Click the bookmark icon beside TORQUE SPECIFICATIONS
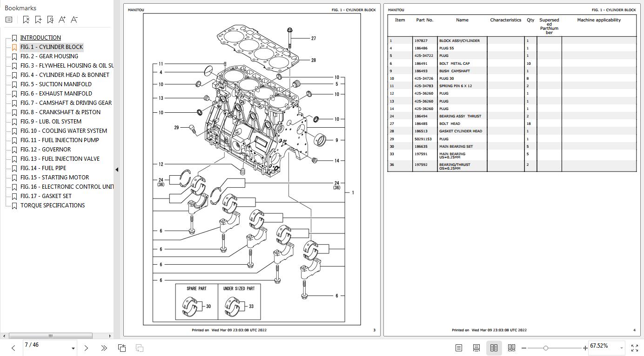The width and height of the screenshot is (644, 356). click(x=14, y=205)
